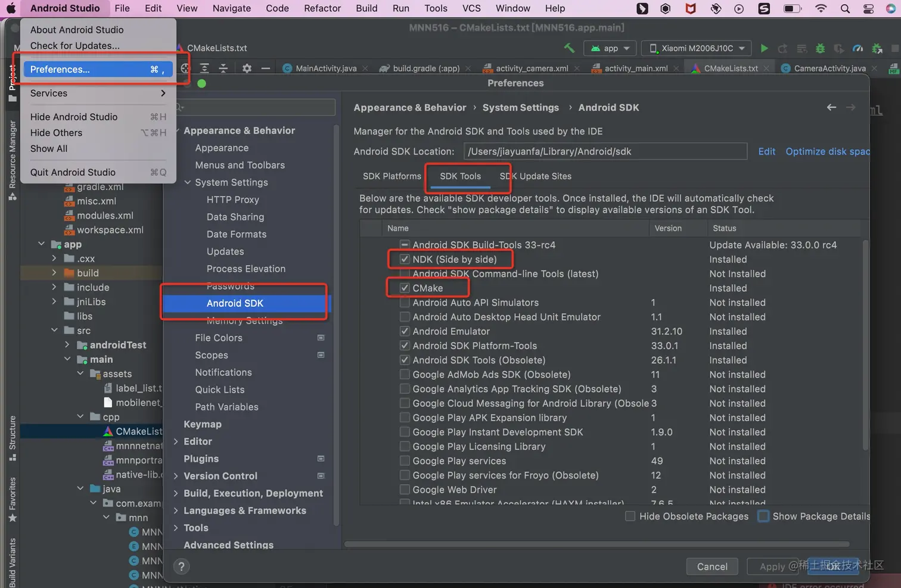The height and width of the screenshot is (588, 901).
Task: Click Optimize disk space link
Action: (828, 151)
